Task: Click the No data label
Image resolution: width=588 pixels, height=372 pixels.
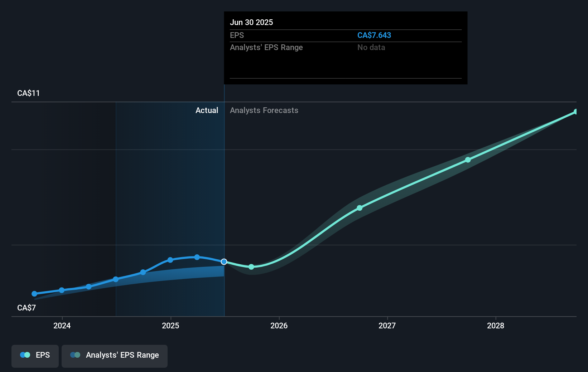Action: [x=371, y=47]
